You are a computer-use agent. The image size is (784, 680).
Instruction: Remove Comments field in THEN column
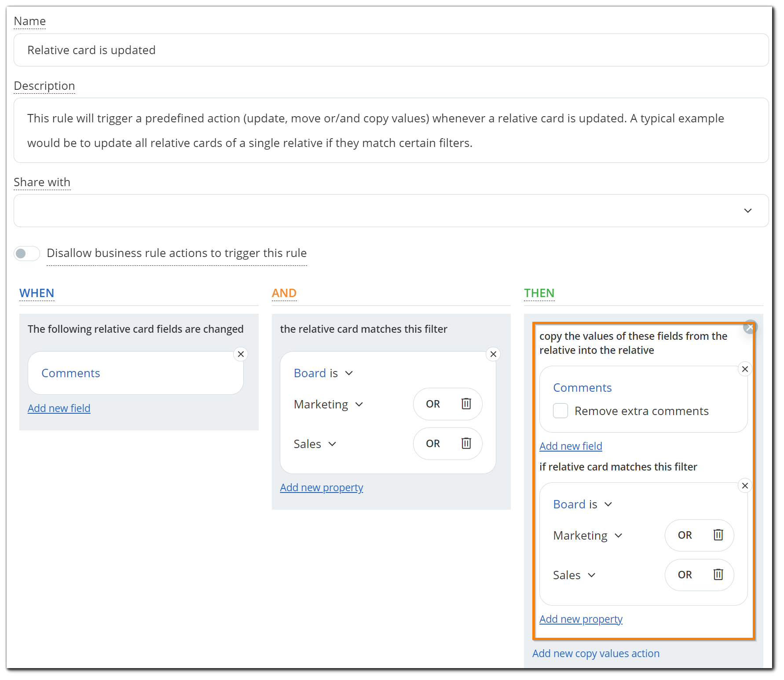coord(745,369)
